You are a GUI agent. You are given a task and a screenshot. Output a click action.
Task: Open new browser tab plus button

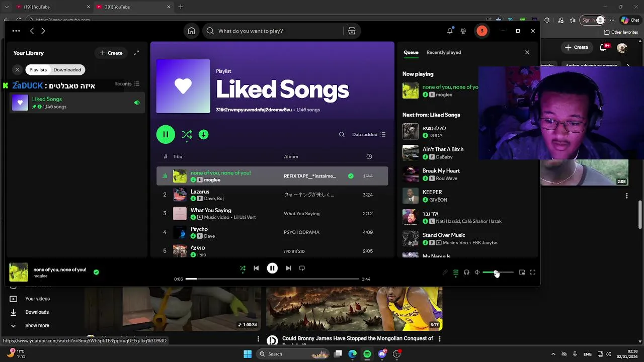point(181,7)
